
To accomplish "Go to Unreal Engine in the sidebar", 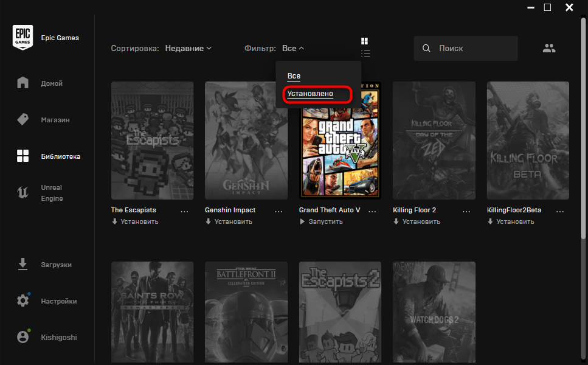I will [52, 193].
